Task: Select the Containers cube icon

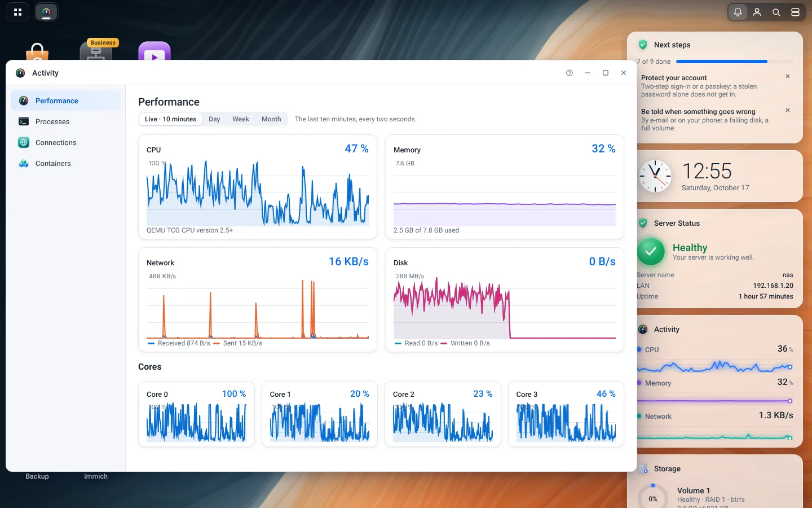Action: tap(24, 164)
